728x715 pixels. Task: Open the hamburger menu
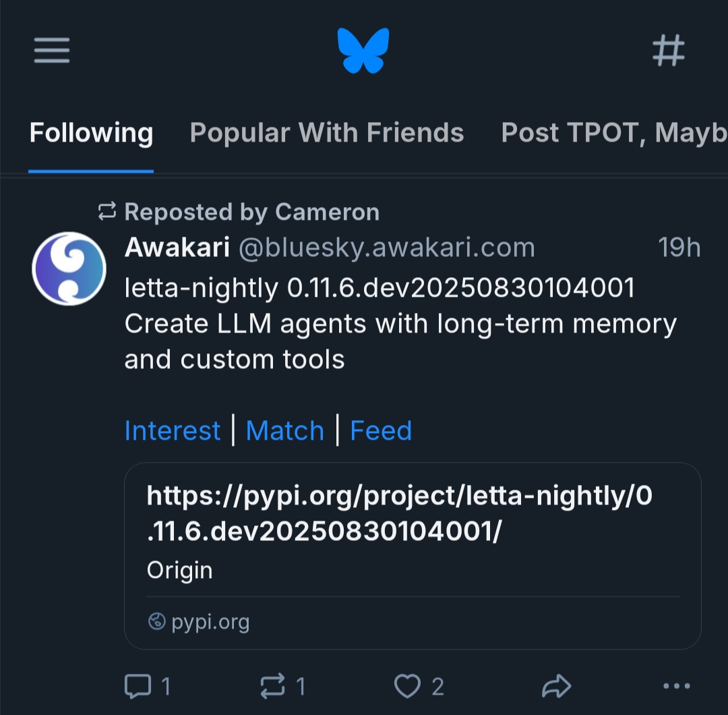pyautogui.click(x=52, y=50)
